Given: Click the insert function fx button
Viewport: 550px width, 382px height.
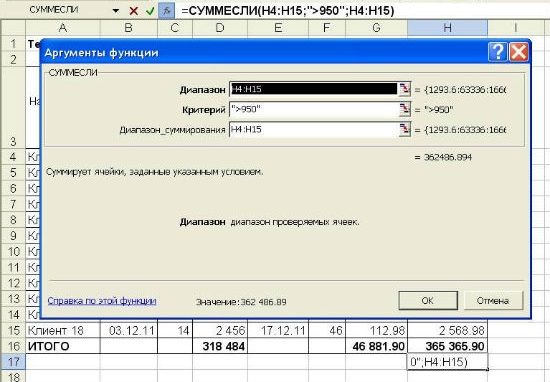Looking at the screenshot, I should point(166,11).
